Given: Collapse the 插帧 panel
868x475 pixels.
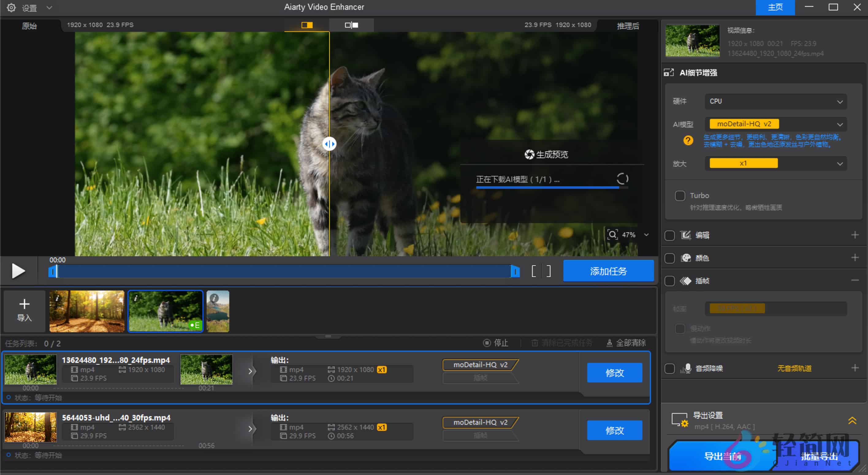Looking at the screenshot, I should coord(856,280).
